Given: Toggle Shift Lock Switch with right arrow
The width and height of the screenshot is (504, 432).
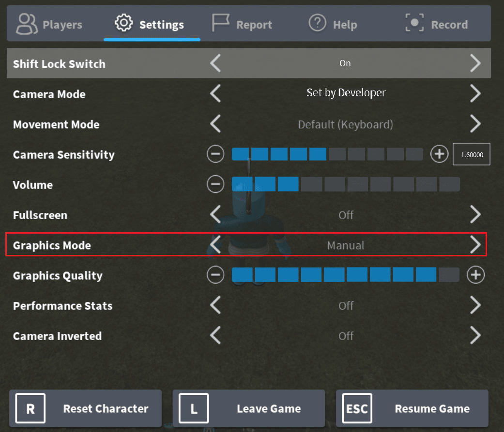Looking at the screenshot, I should click(475, 63).
